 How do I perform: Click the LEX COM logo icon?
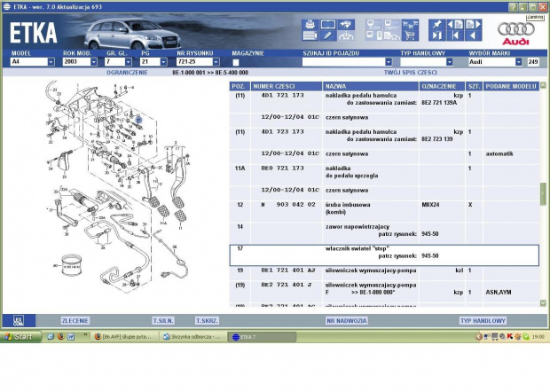point(19,320)
